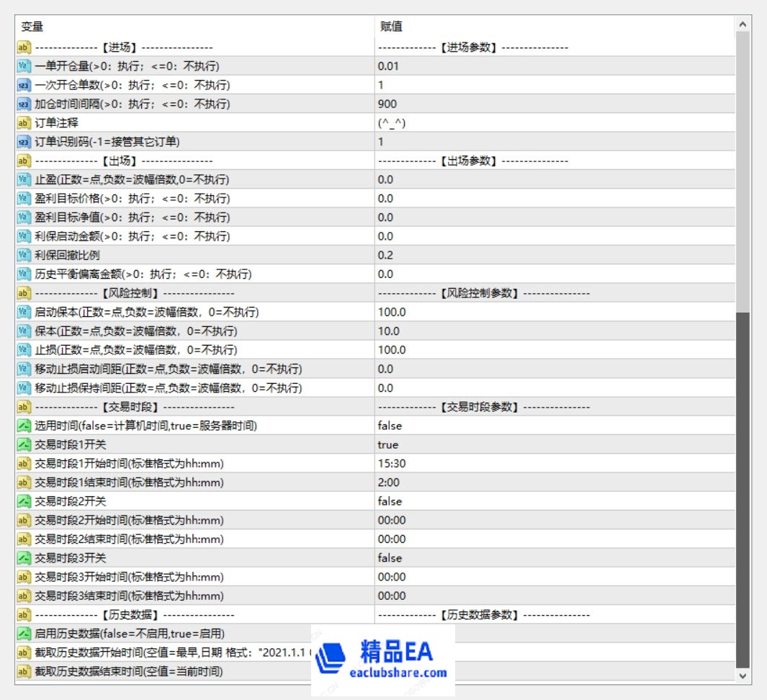The height and width of the screenshot is (700, 767).
Task: Edit the 加仓时间间隔 value 900
Action: click(x=387, y=104)
